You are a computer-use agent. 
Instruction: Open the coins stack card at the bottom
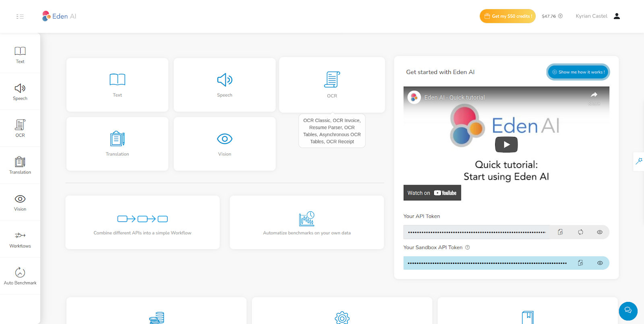[x=156, y=311]
